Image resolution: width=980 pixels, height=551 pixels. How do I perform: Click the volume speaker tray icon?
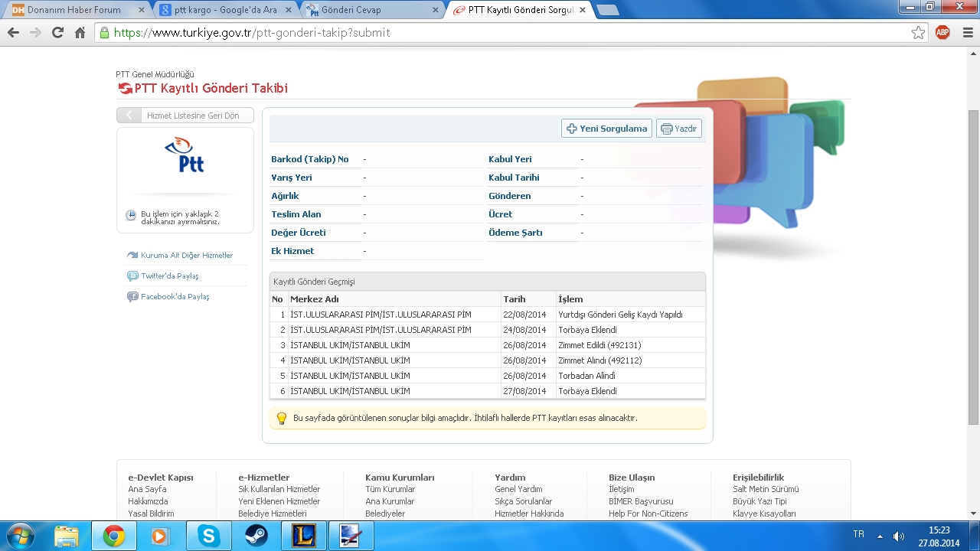coord(899,536)
